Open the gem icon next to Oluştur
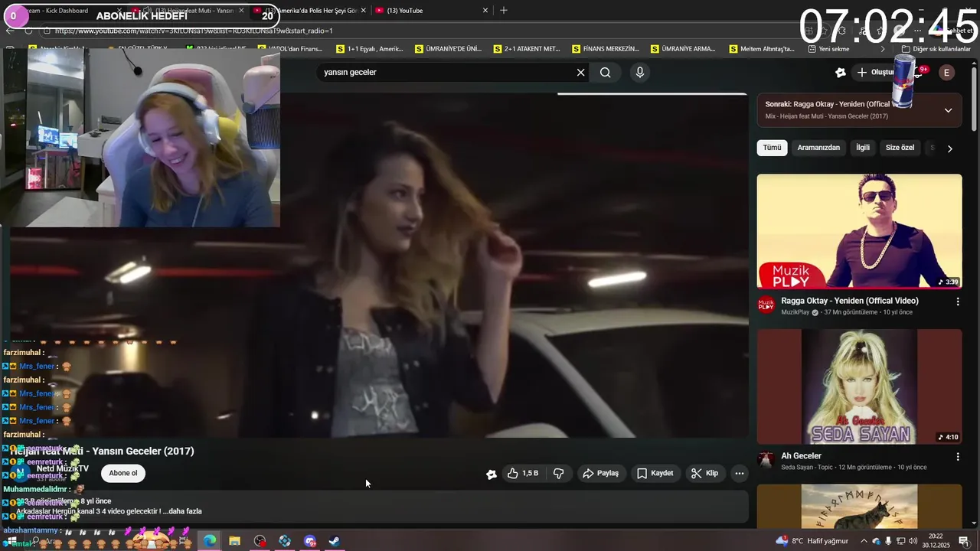The width and height of the screenshot is (980, 551). click(x=841, y=73)
